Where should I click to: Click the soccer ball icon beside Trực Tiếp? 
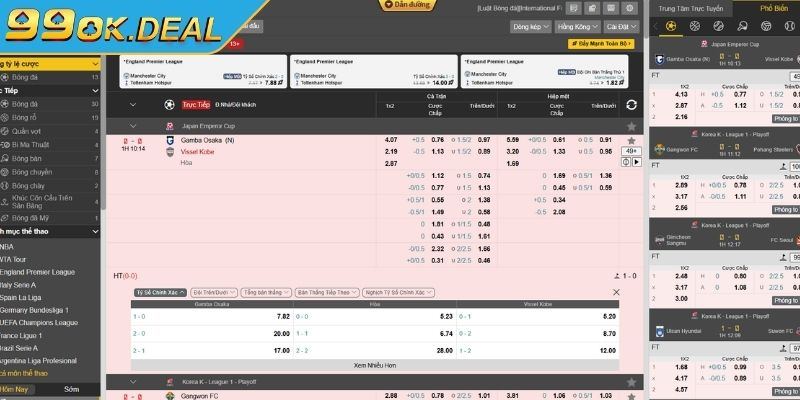(168, 104)
